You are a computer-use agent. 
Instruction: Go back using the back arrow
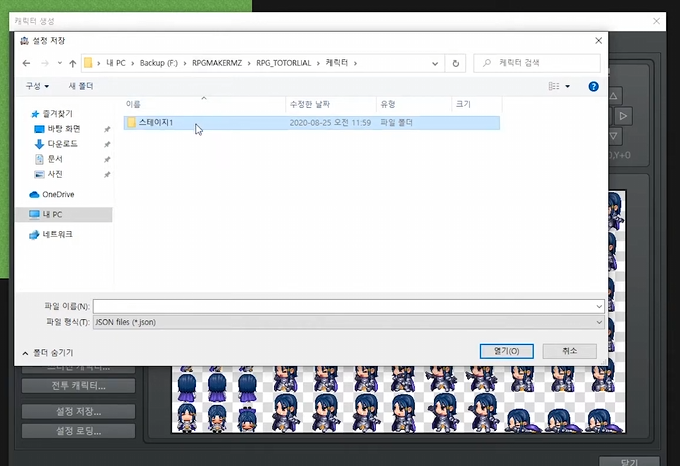[26, 63]
